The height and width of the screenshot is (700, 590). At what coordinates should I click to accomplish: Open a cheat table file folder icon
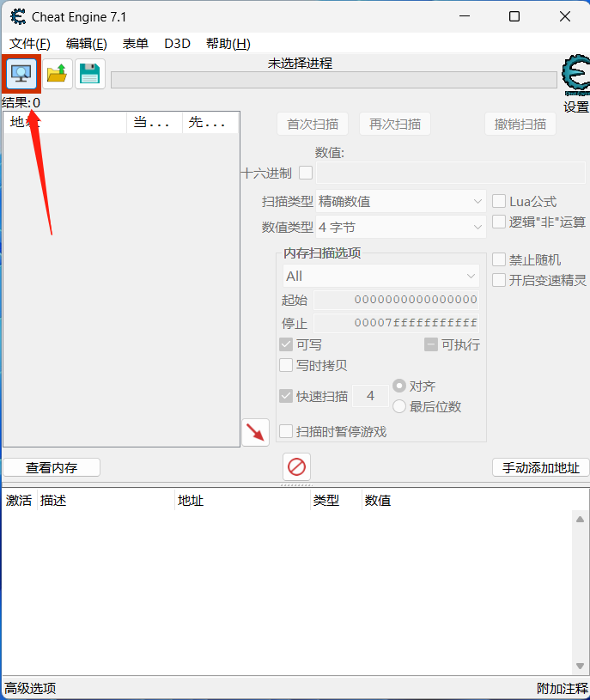58,74
